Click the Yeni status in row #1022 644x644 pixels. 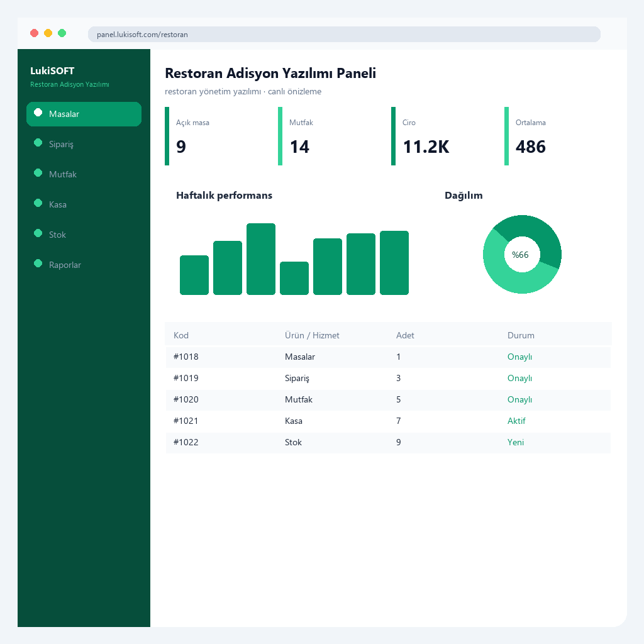[x=516, y=442]
